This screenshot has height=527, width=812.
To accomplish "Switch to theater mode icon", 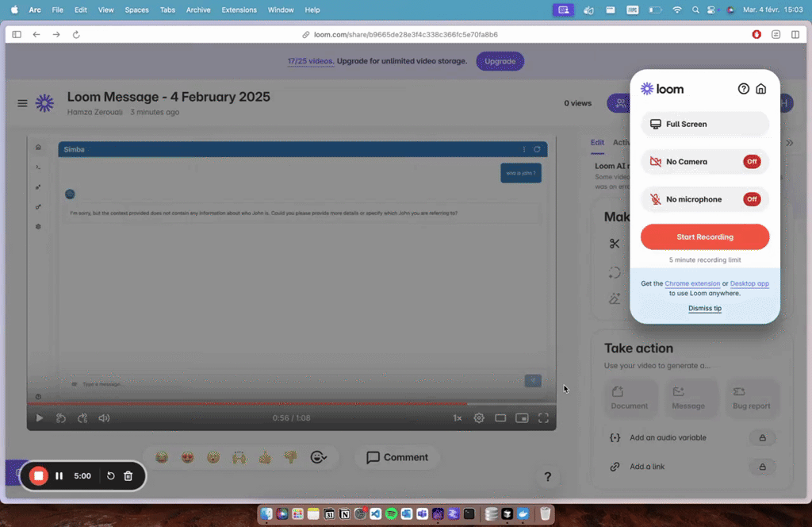I will [x=500, y=417].
